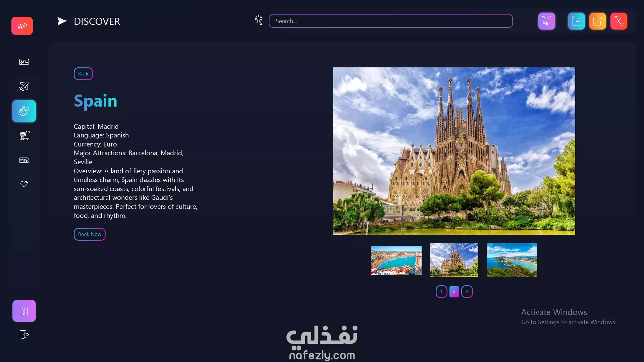Click the logout door icon
The image size is (644, 362).
(24, 335)
